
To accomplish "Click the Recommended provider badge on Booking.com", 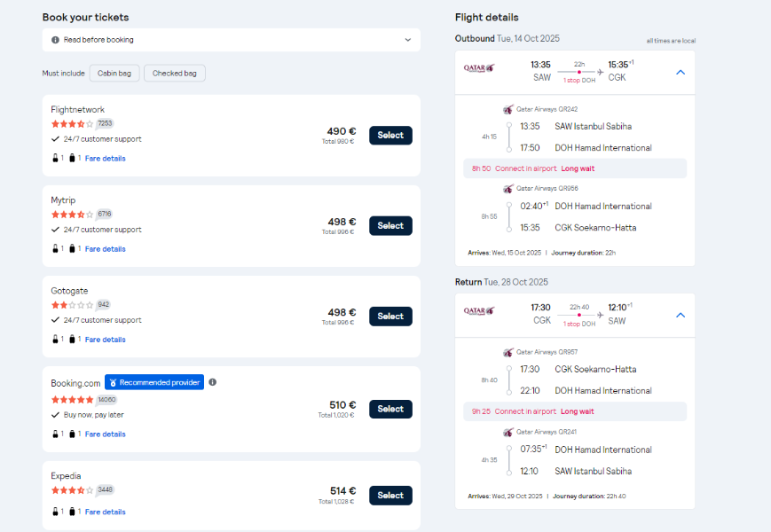I will click(x=154, y=382).
